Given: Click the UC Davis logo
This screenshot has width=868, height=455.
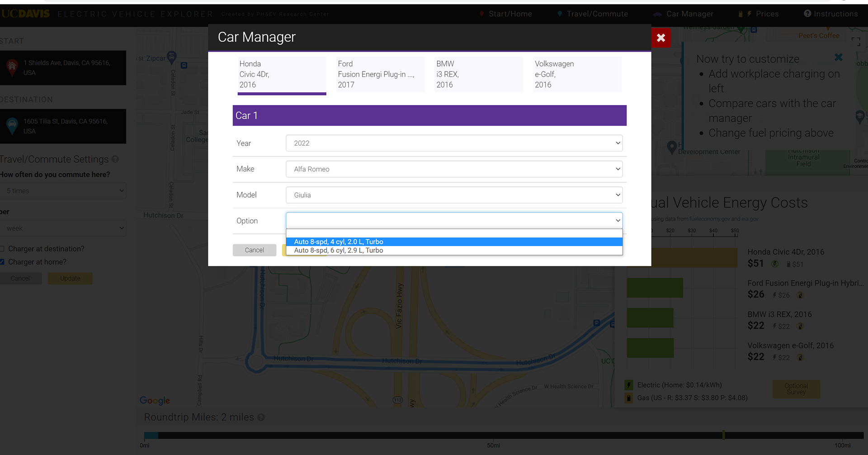Looking at the screenshot, I should click(26, 14).
